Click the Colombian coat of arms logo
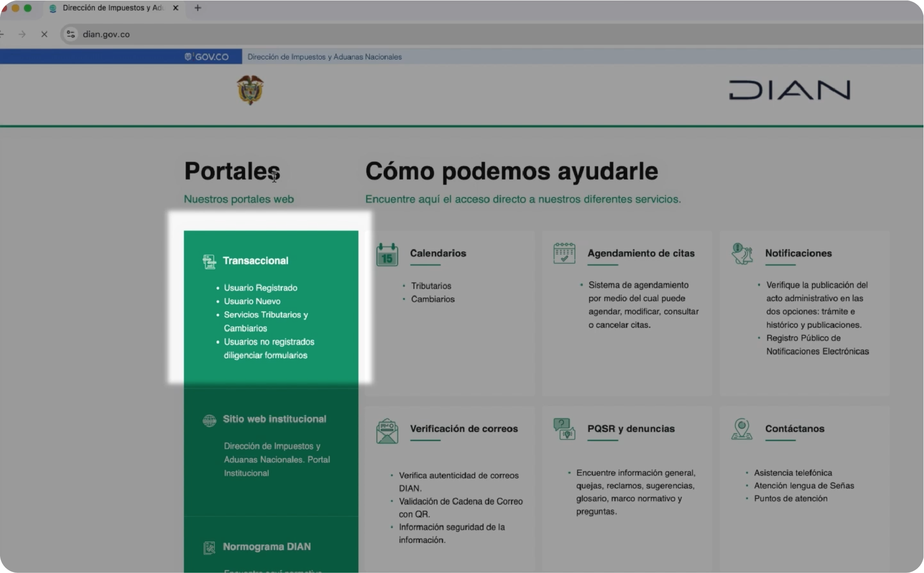Viewport: 924px width, 573px height. pyautogui.click(x=250, y=90)
